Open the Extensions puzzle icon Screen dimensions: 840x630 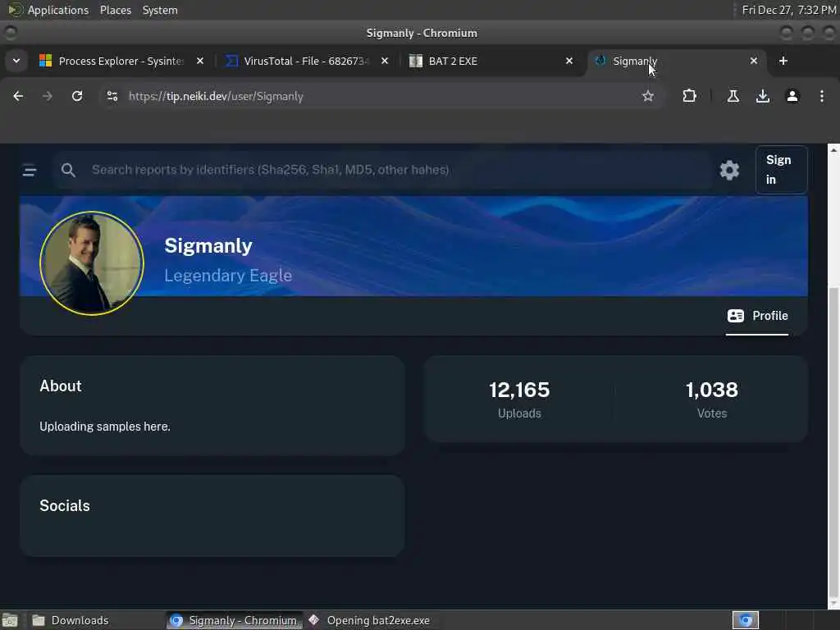point(689,96)
